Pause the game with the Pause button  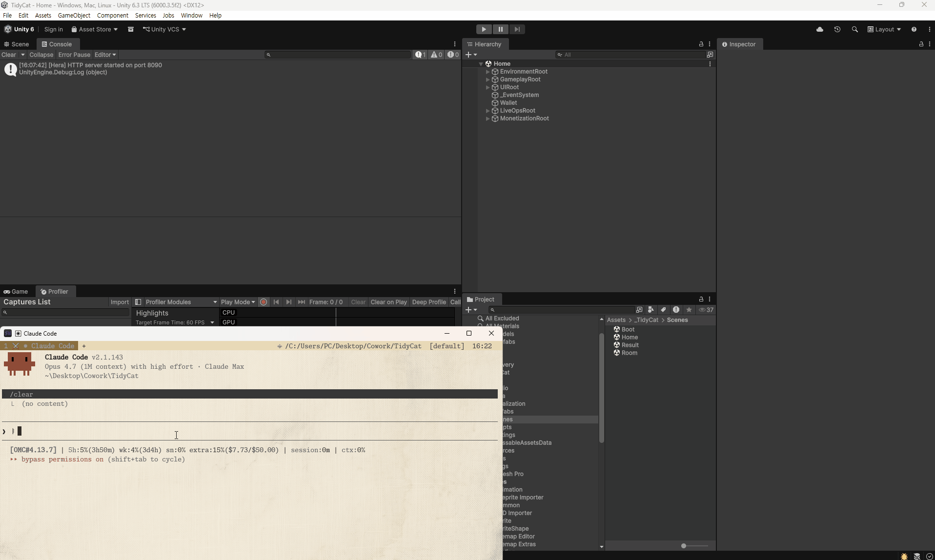pyautogui.click(x=500, y=29)
